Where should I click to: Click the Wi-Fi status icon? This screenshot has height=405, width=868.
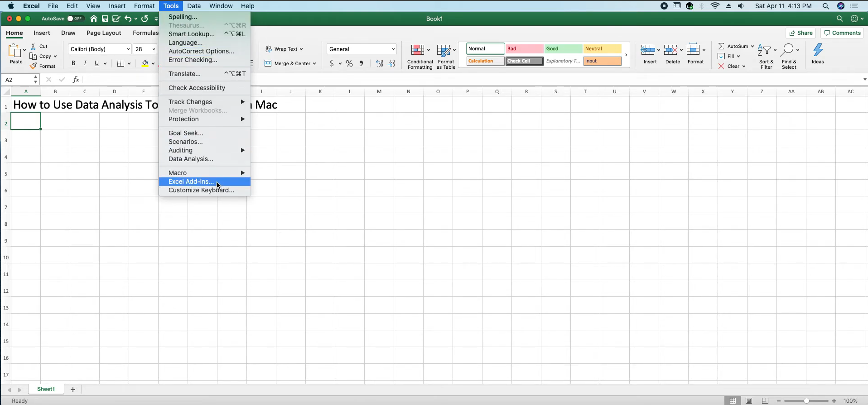pyautogui.click(x=715, y=6)
